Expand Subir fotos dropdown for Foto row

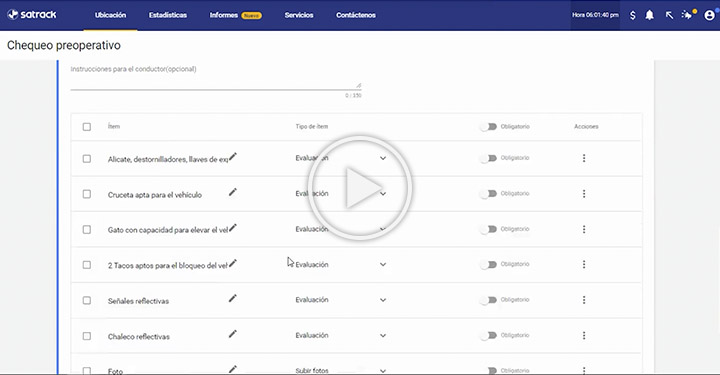click(x=383, y=370)
